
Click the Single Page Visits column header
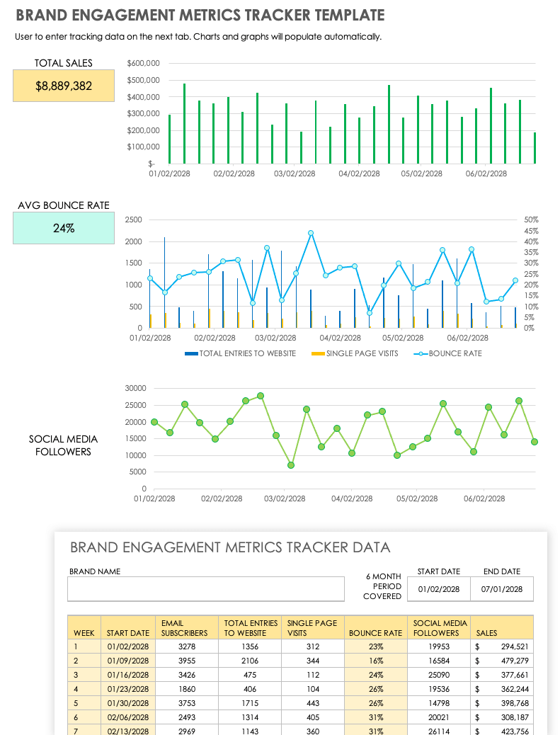pyautogui.click(x=313, y=627)
